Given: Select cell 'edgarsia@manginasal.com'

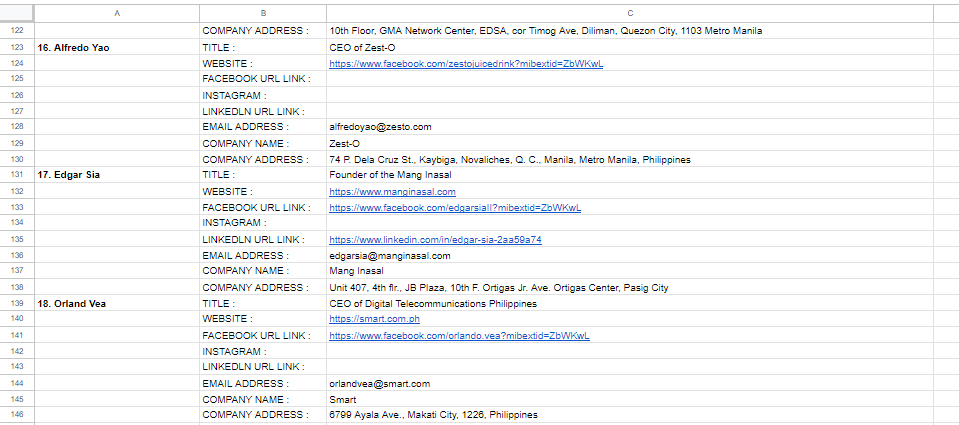Looking at the screenshot, I should coord(630,256).
